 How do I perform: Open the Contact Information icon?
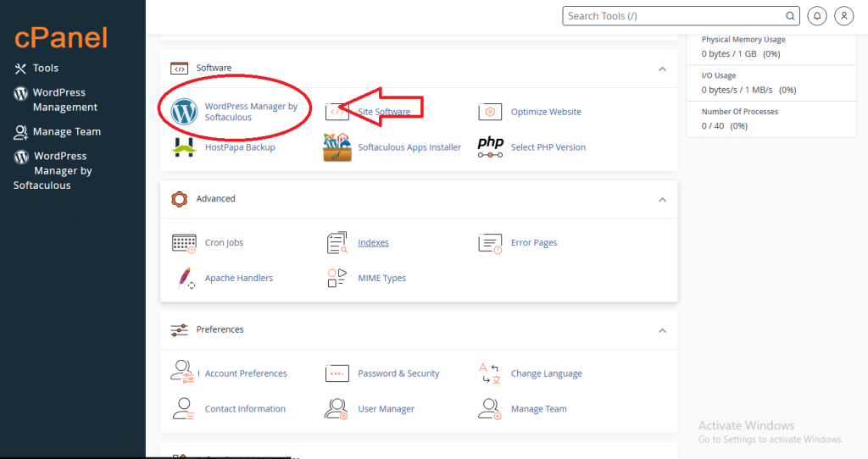coord(183,409)
